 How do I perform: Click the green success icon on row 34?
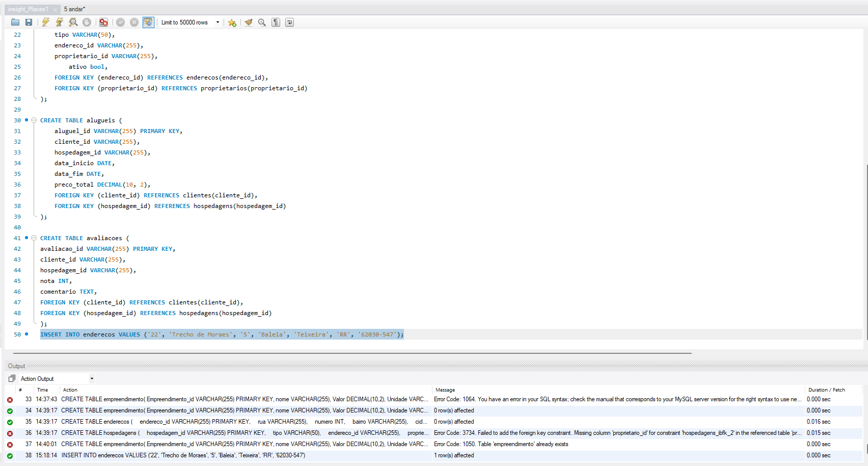coord(10,411)
